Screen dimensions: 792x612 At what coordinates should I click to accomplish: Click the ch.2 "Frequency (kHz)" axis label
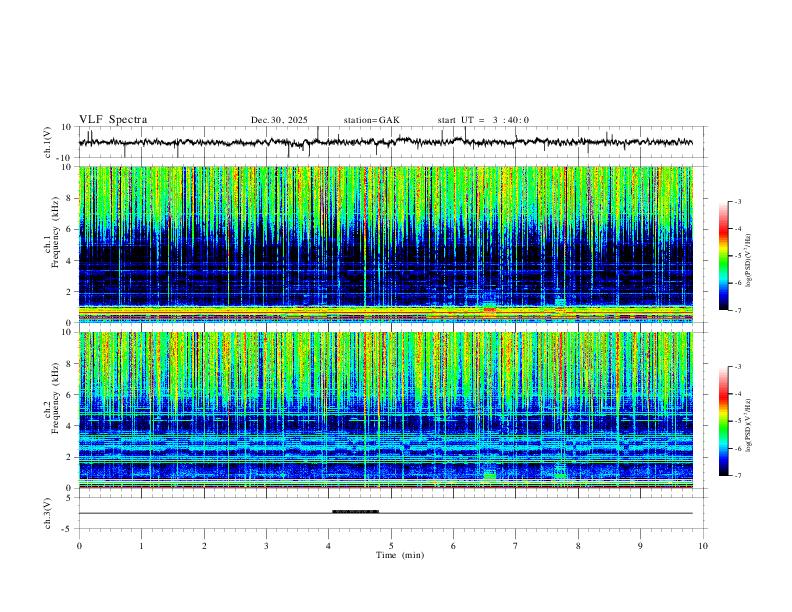tap(55, 398)
